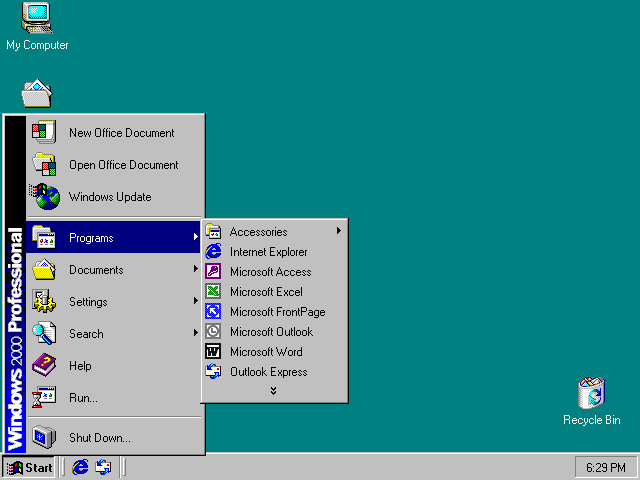
Task: Click the Recycle Bin label text
Action: click(591, 420)
